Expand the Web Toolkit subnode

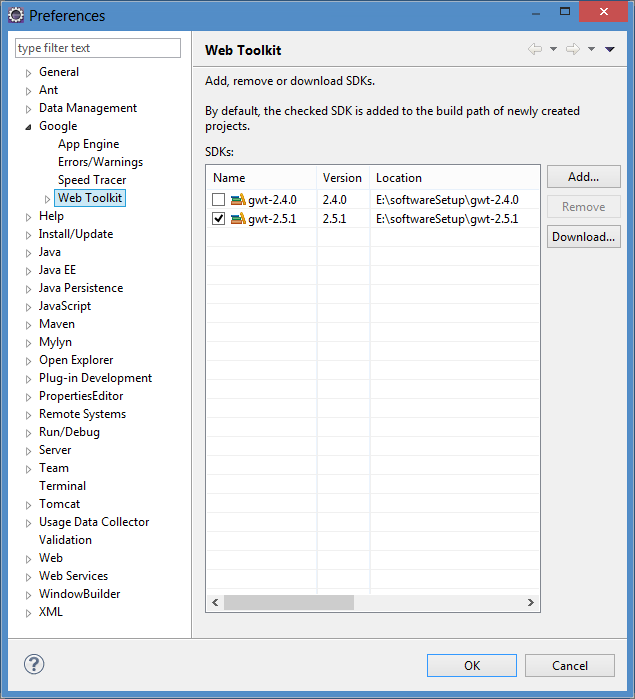pyautogui.click(x=47, y=199)
